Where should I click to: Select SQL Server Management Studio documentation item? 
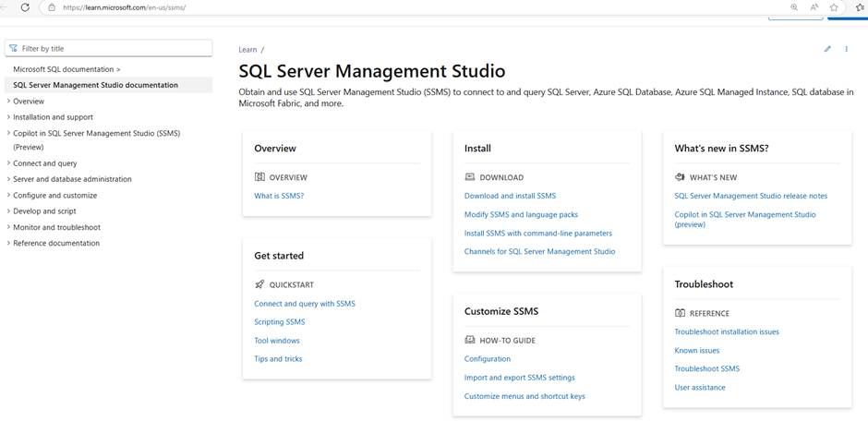(108, 85)
